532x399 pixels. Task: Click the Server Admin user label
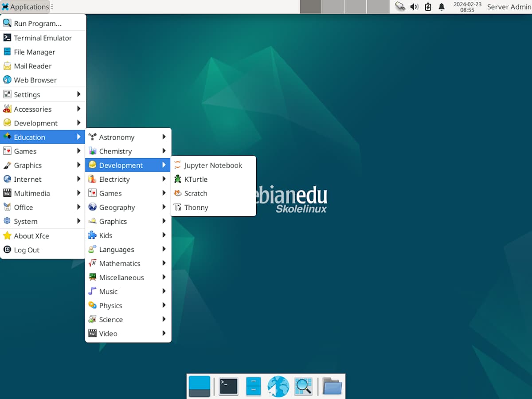coord(509,7)
